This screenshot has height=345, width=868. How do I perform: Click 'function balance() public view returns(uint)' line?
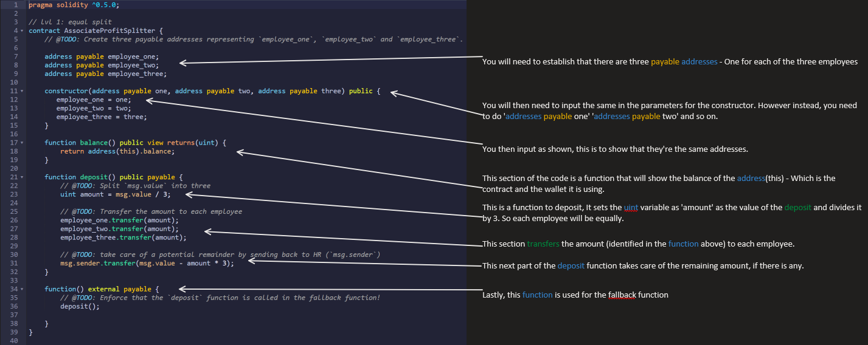point(135,143)
